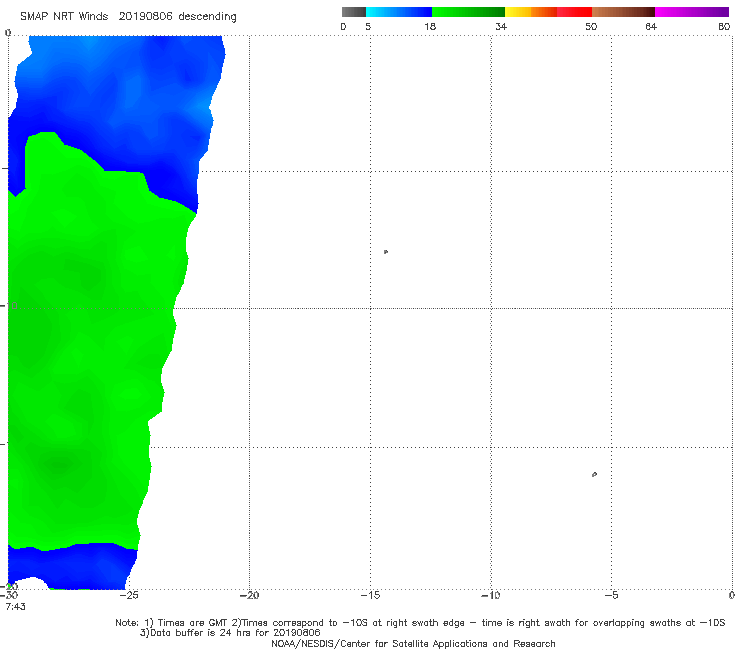Click the "Data buffer is 24 hrs" note line

pos(230,633)
